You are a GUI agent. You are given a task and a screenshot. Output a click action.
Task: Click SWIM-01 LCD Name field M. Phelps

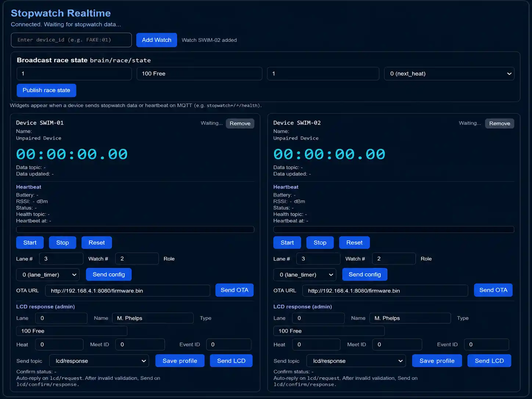153,318
